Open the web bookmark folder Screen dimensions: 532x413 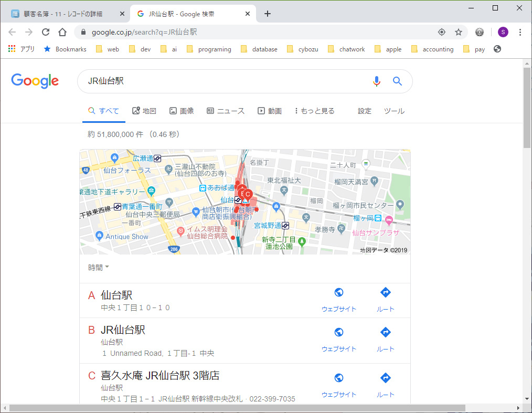pos(108,49)
